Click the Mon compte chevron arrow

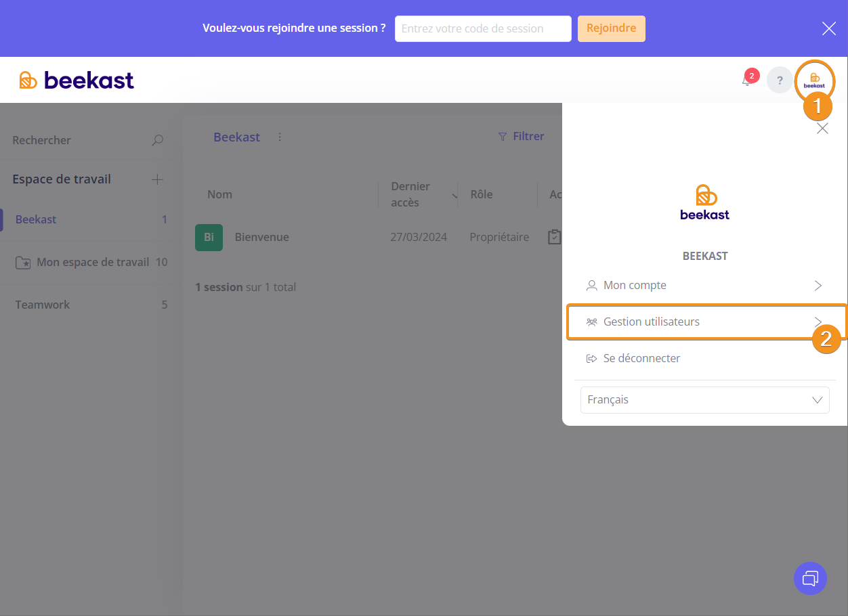coord(818,286)
